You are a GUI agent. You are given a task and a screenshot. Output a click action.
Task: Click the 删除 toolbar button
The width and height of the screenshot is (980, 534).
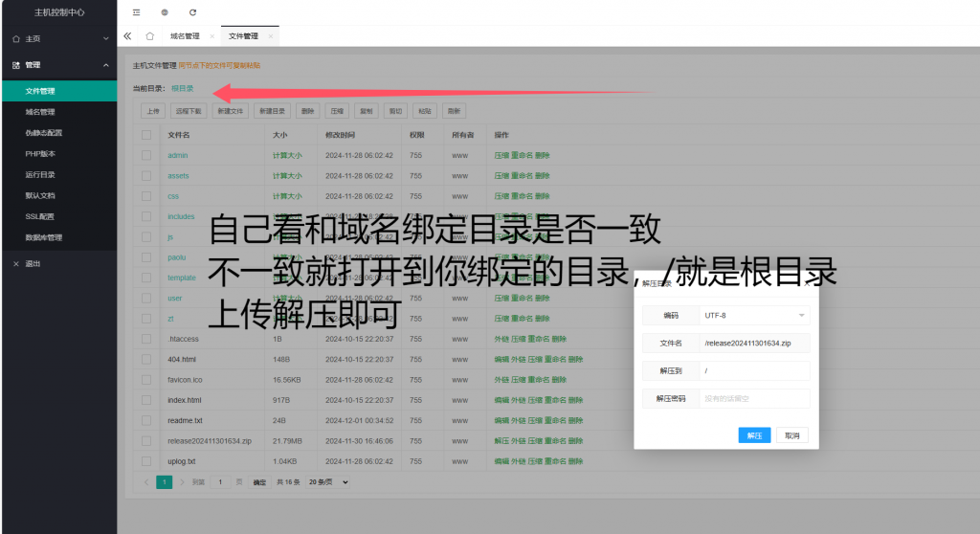tap(307, 111)
